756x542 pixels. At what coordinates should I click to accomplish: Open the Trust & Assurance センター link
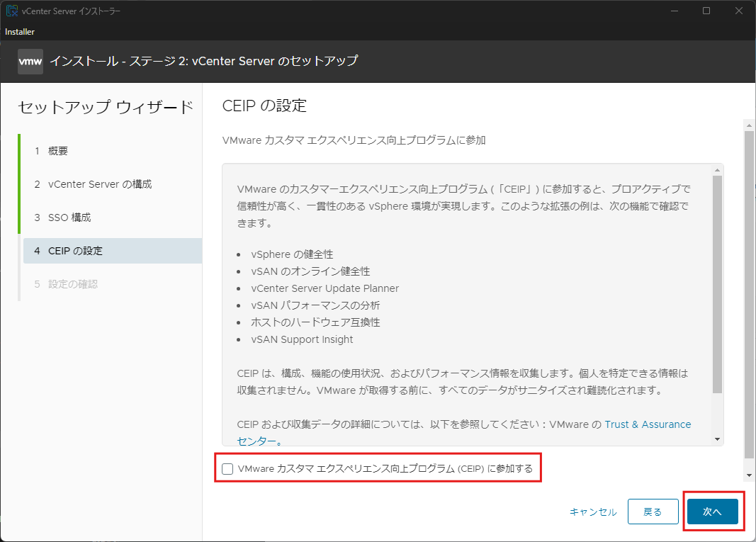coord(648,424)
